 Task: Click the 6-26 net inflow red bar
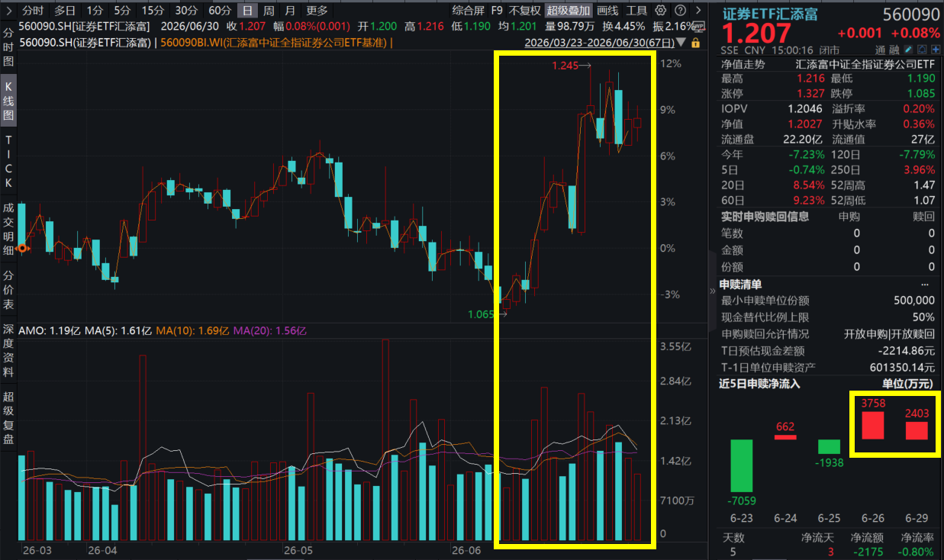click(873, 425)
